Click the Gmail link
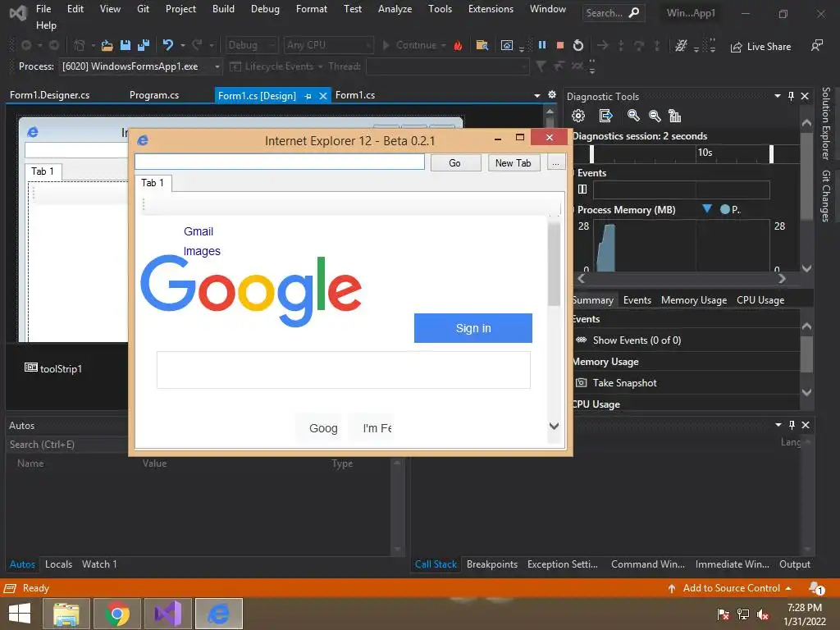 (x=199, y=231)
